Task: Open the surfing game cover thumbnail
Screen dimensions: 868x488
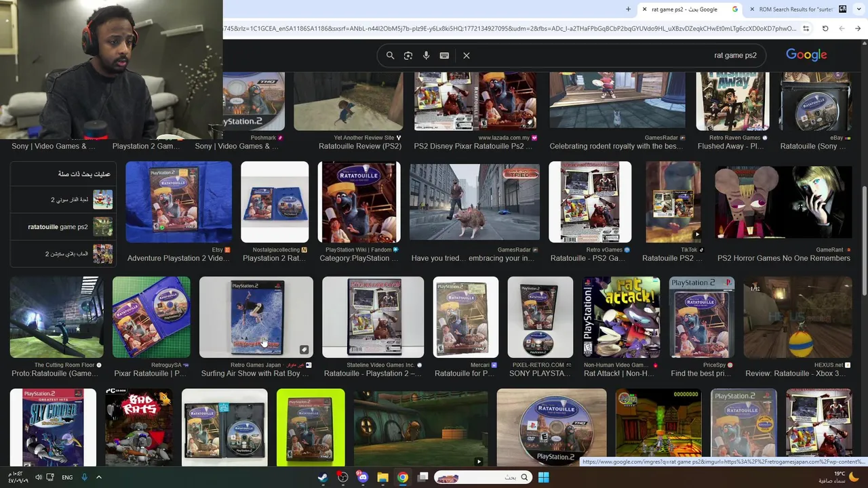Action: 256,317
